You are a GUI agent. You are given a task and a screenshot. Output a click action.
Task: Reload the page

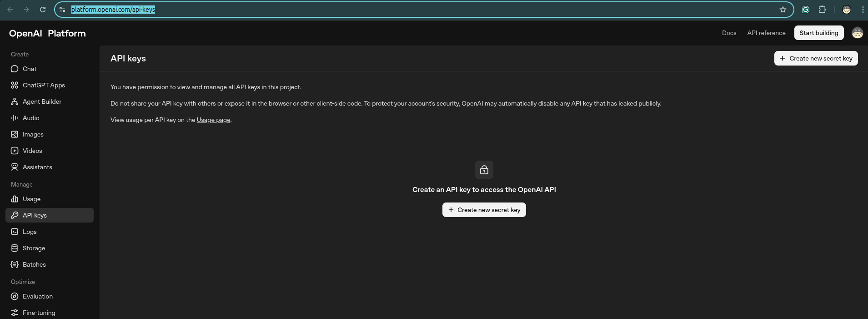[x=43, y=10]
